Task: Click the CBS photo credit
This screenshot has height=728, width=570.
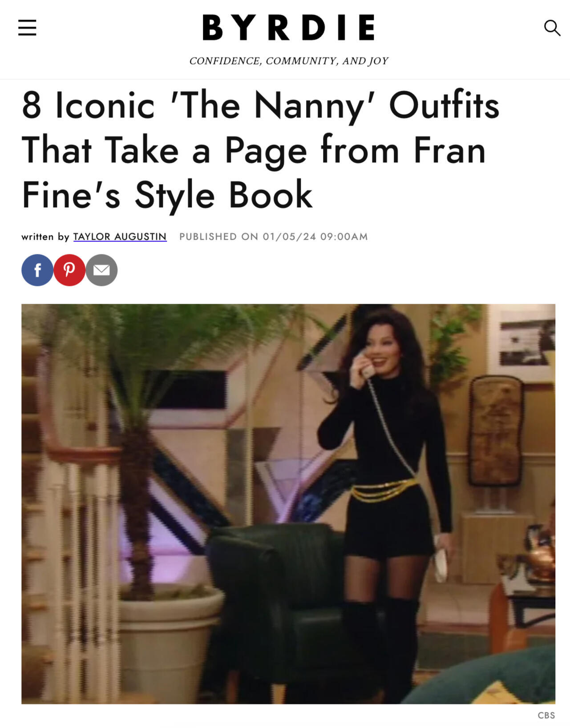Action: (x=546, y=715)
